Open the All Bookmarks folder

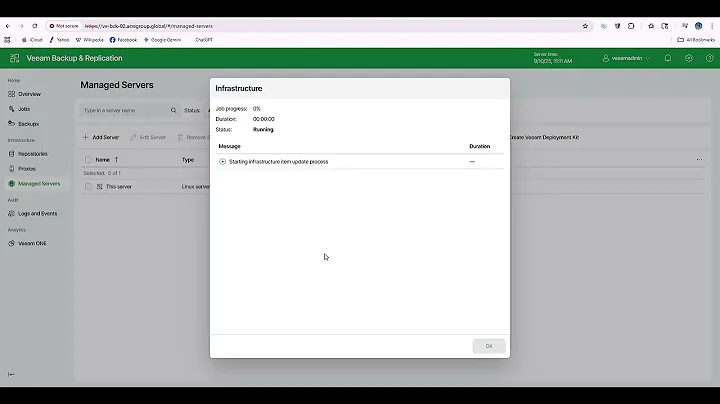(x=696, y=40)
